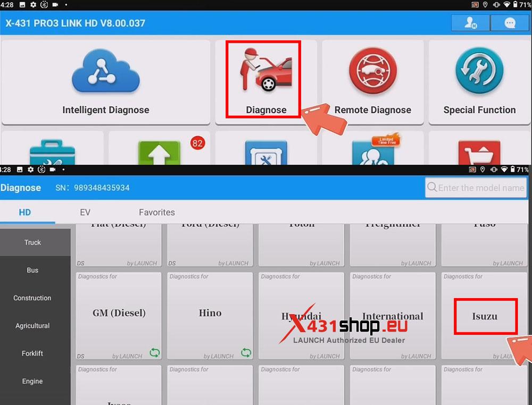Viewport: 532px width, 405px height.
Task: Open Isuzu diagnostics card
Action: (x=484, y=316)
